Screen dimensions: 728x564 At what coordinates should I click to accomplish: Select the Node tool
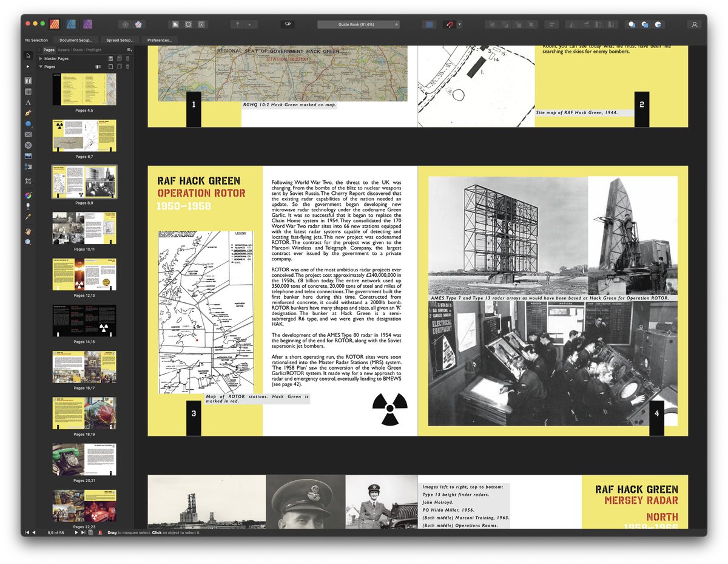tap(28, 66)
